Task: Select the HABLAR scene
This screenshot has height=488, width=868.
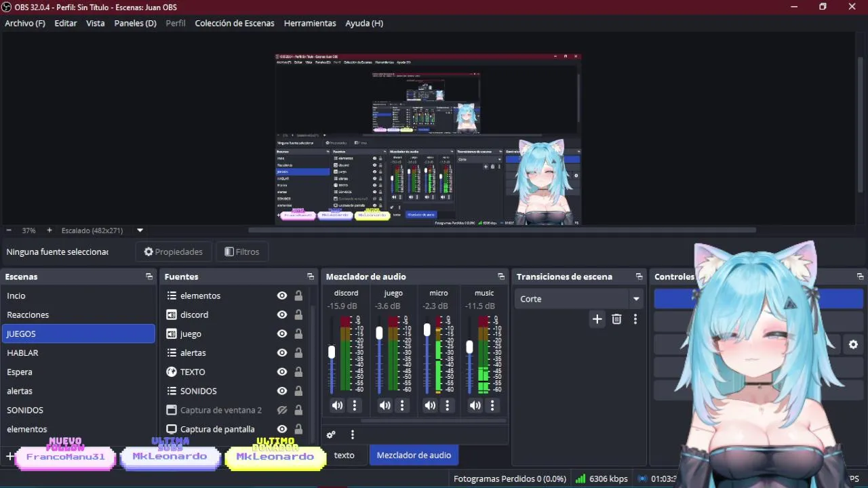Action: pos(79,352)
